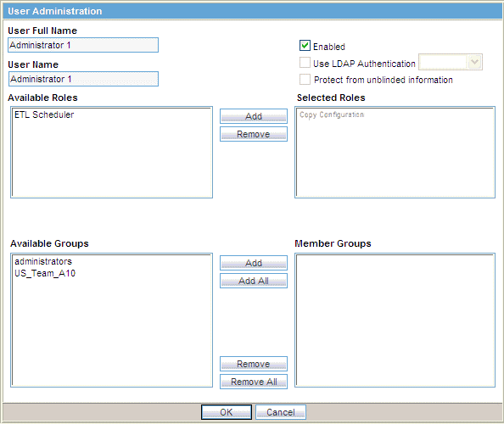Click Remove button beside Available Roles
This screenshot has width=504, height=424.
(254, 134)
